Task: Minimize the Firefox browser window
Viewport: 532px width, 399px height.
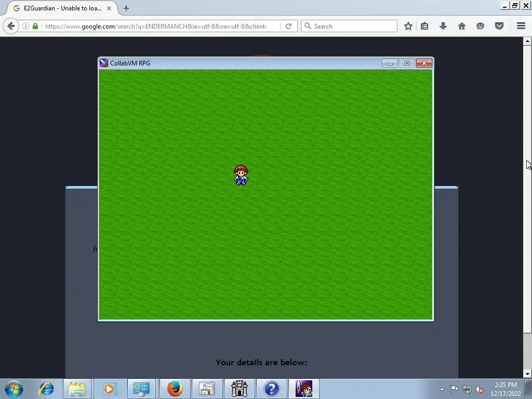Action: tap(505, 5)
